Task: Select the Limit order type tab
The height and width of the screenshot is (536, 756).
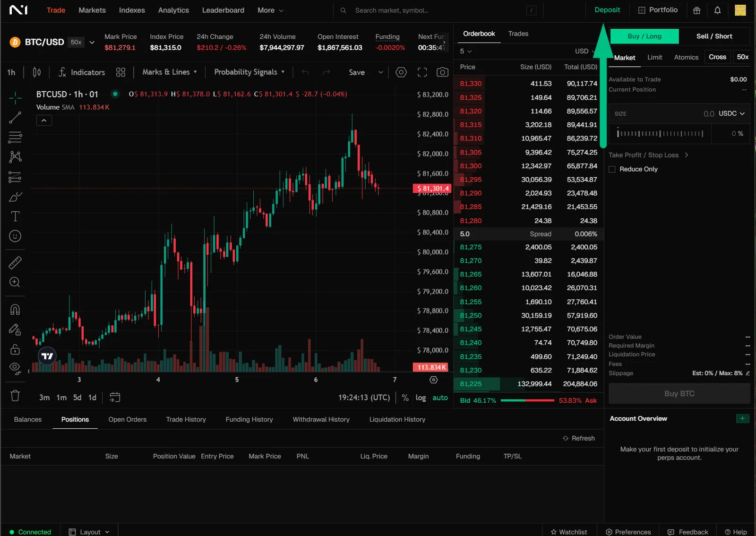Action: 654,58
